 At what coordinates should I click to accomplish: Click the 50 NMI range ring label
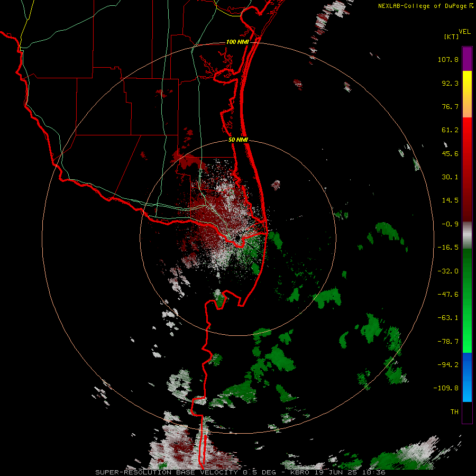pos(238,140)
